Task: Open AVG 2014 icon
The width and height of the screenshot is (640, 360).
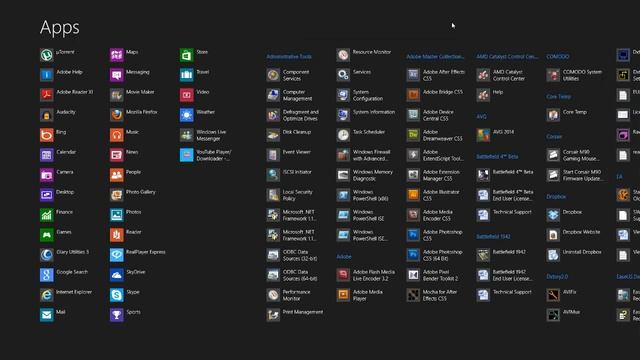Action: point(483,135)
